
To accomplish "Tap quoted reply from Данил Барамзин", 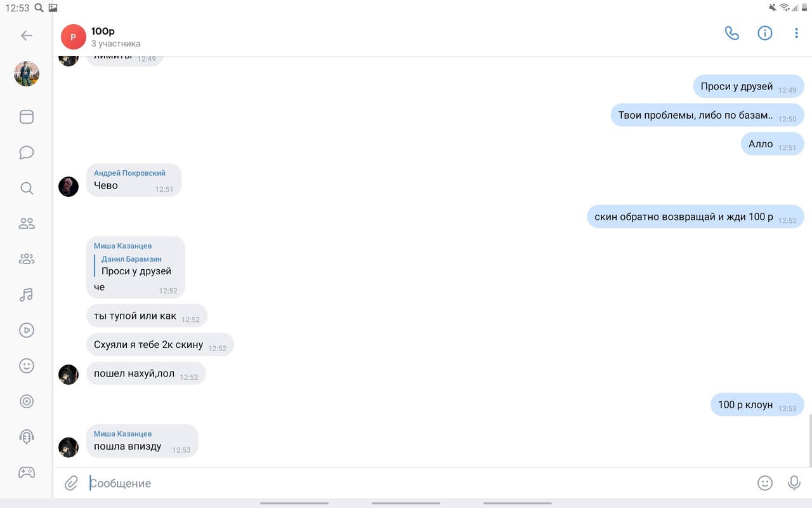I will click(x=136, y=265).
